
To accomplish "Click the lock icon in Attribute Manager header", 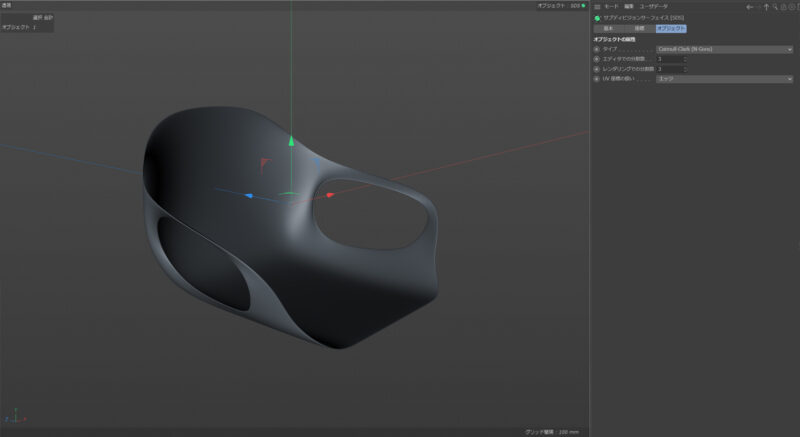I will coord(783,7).
